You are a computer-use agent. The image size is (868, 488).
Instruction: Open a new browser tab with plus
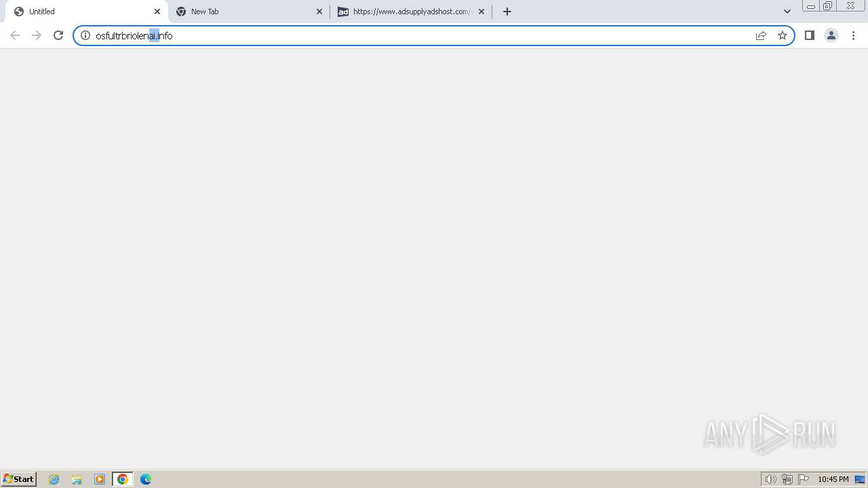[x=507, y=12]
